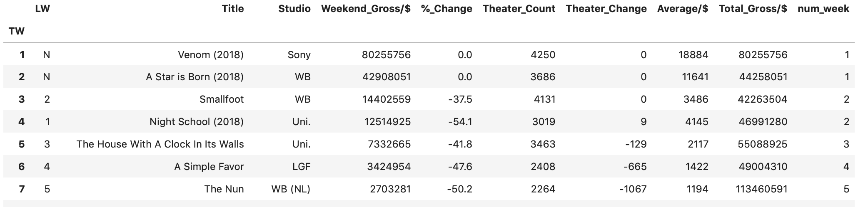The width and height of the screenshot is (868, 207).
Task: Click the Night School (2018) cell
Action: 197,122
